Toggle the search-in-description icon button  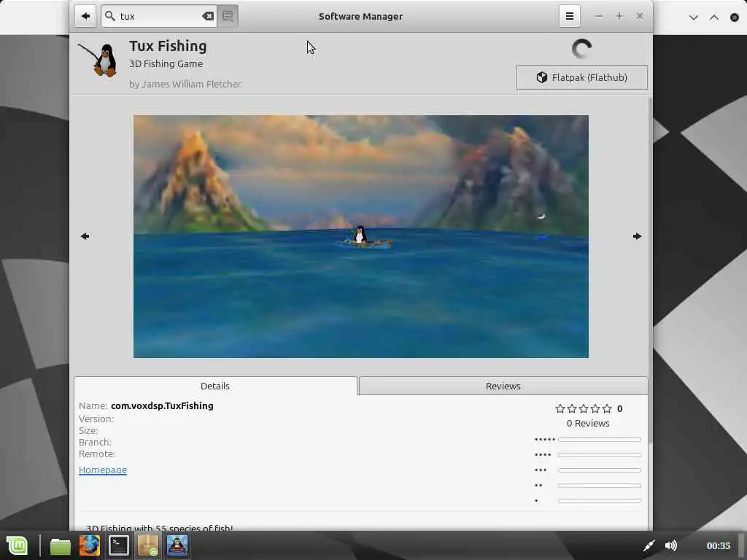[228, 16]
